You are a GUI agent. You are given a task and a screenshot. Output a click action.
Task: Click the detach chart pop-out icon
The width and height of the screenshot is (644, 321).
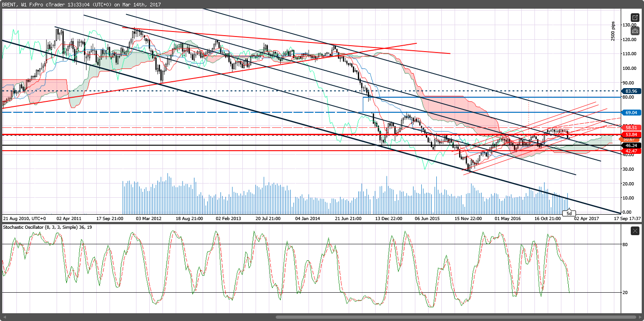coord(635,18)
